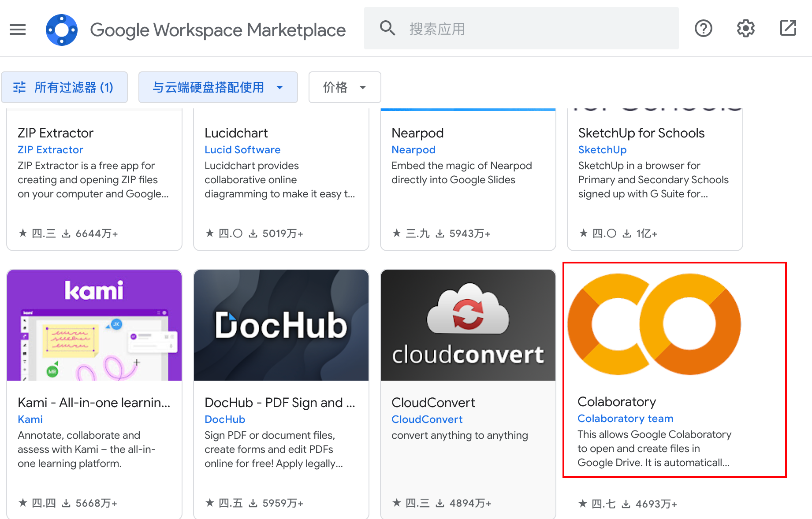Expand the price dropdown
The height and width of the screenshot is (519, 812).
coord(345,87)
